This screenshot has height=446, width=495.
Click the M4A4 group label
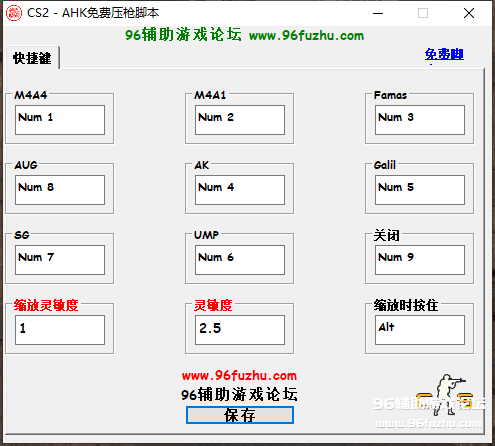point(31,95)
